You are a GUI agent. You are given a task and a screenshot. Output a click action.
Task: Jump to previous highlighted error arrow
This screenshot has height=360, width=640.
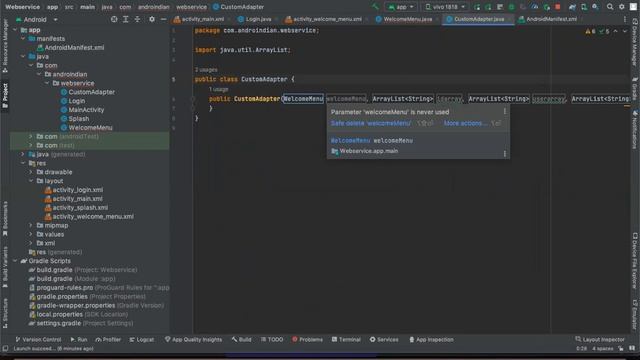click(616, 31)
